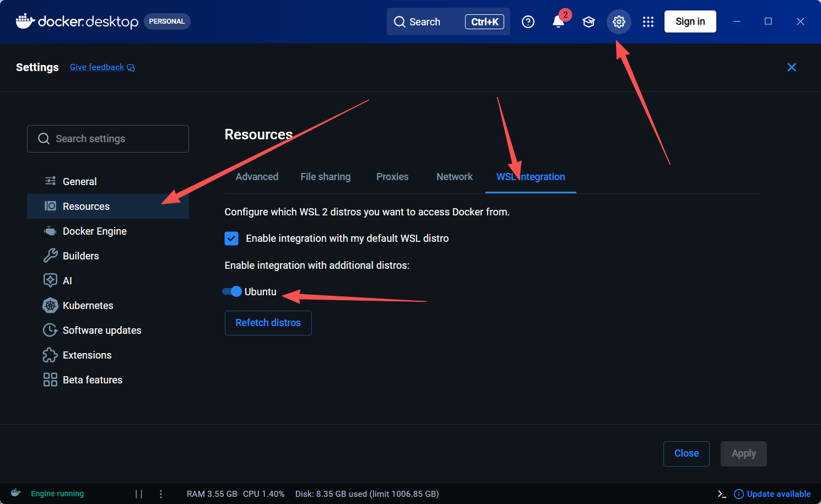Click the Close button

pos(687,453)
